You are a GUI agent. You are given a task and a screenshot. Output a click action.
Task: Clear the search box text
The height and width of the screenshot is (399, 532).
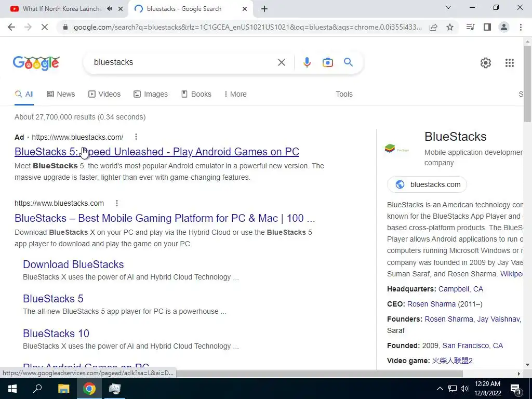tap(281, 62)
